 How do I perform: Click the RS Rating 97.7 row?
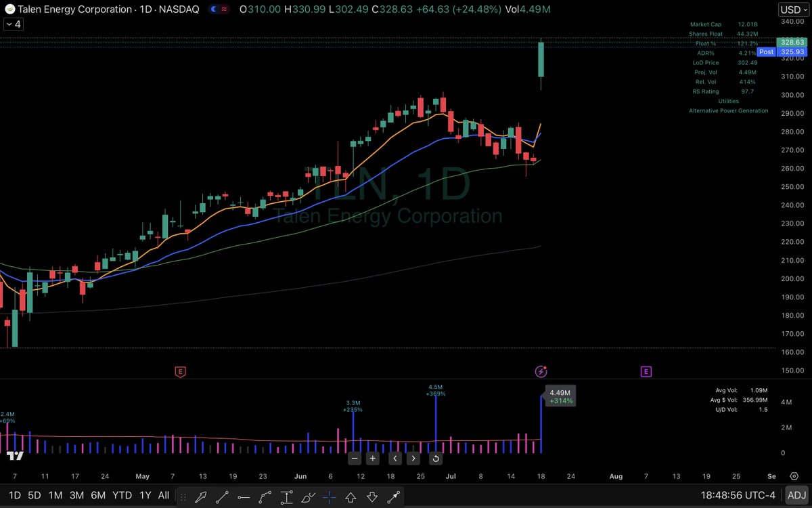tap(725, 91)
